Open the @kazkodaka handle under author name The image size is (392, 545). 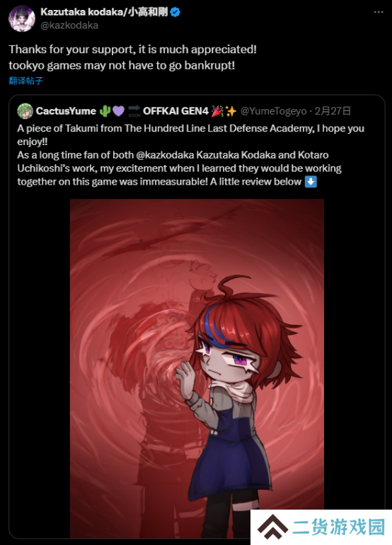point(69,25)
